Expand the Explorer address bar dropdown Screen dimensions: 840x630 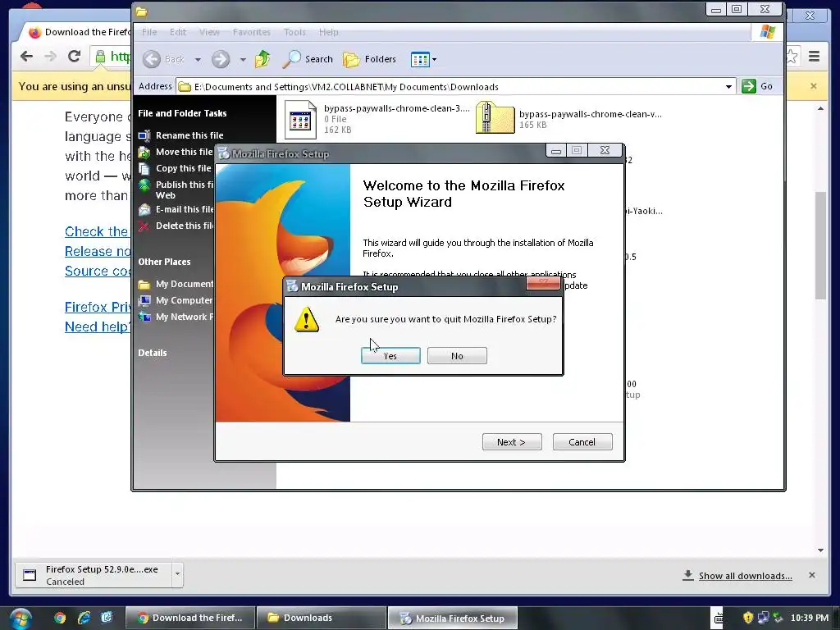(x=728, y=87)
